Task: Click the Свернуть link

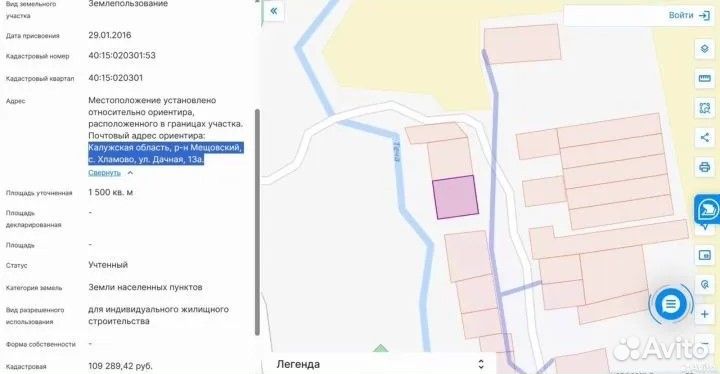Action: (104, 173)
